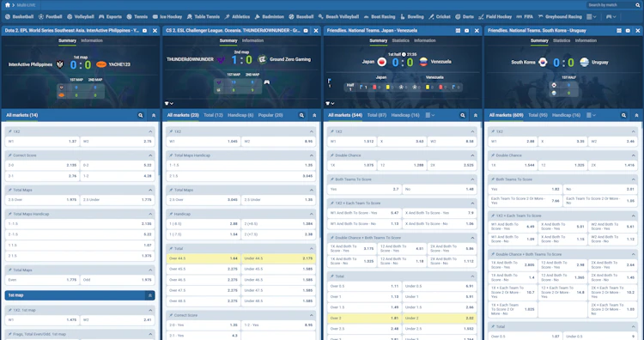
Task: Click the magnifier in Search by match
Action: coord(638,5)
